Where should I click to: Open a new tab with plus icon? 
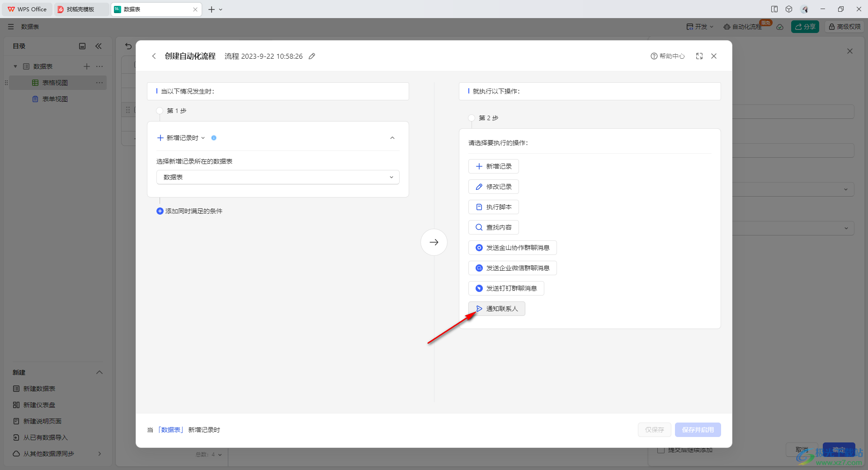pos(211,9)
